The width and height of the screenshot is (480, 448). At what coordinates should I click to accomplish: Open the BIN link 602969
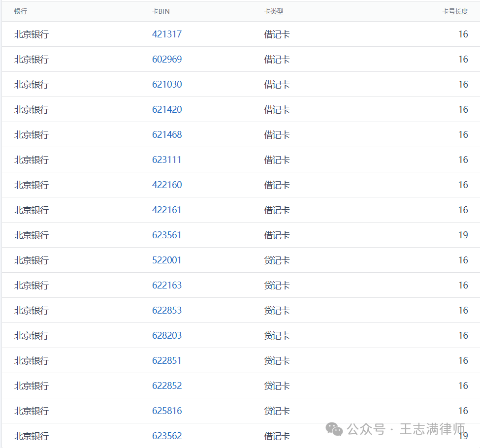[x=167, y=59]
